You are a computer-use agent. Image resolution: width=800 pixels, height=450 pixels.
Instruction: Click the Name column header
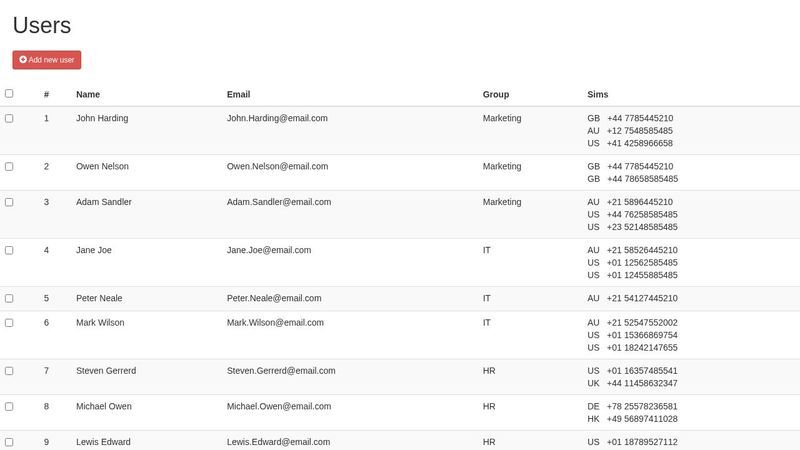click(x=88, y=95)
